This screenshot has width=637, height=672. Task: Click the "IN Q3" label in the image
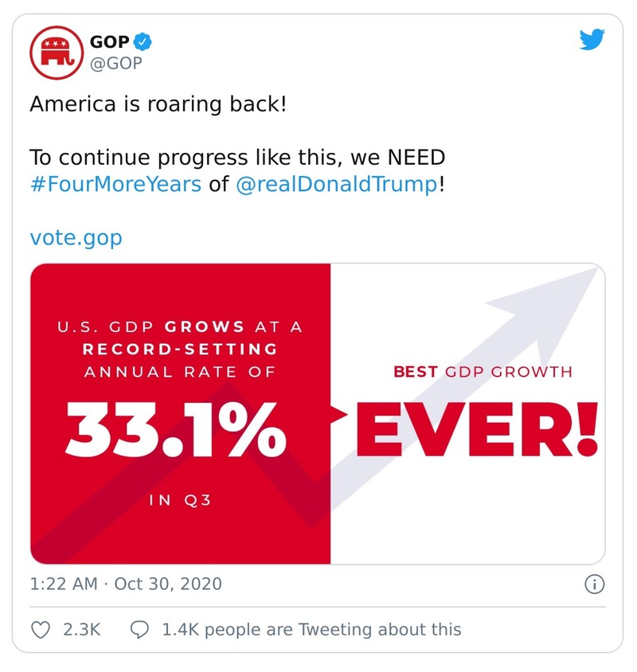pyautogui.click(x=180, y=501)
